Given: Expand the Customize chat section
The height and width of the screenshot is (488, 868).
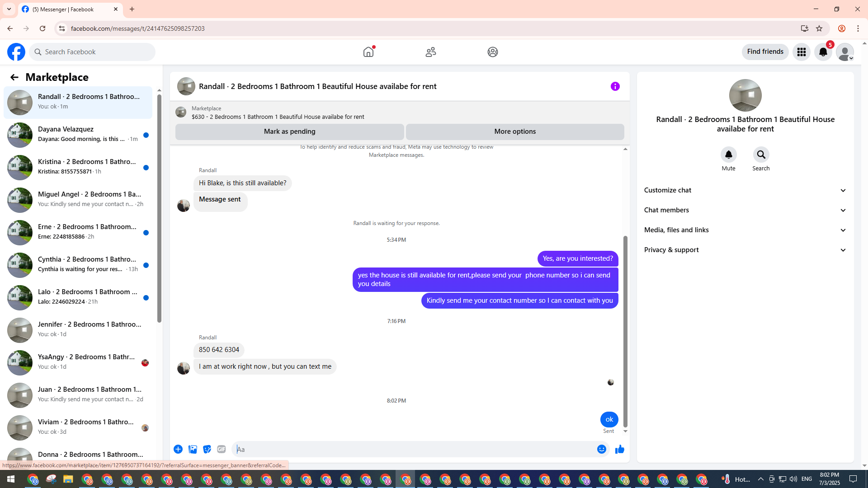Looking at the screenshot, I should coord(745,190).
